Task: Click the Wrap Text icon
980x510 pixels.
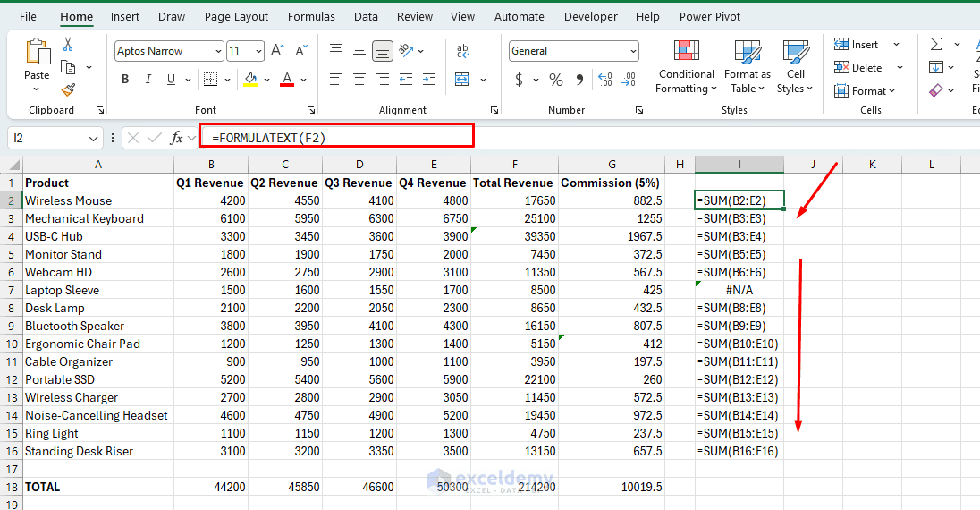Action: point(463,50)
